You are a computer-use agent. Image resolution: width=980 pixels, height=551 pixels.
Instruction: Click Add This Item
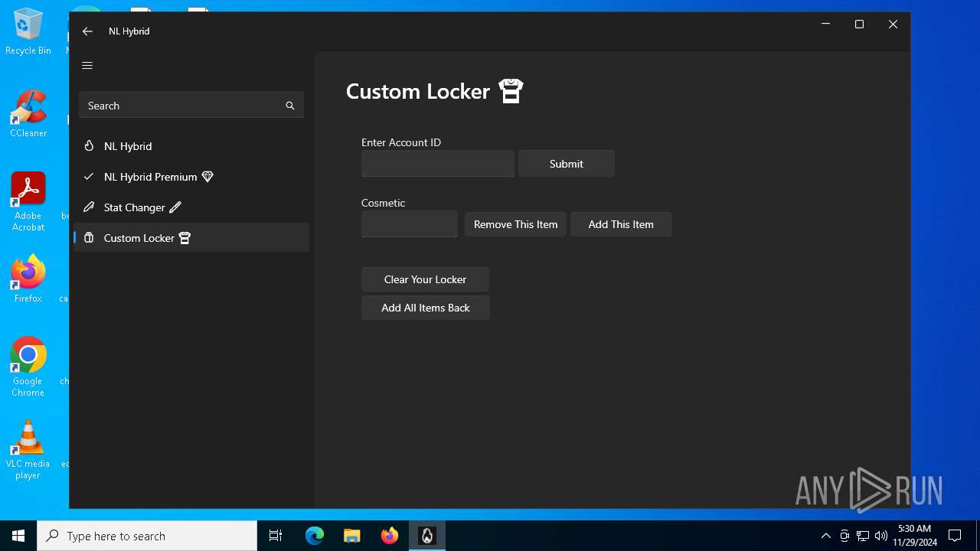621,224
